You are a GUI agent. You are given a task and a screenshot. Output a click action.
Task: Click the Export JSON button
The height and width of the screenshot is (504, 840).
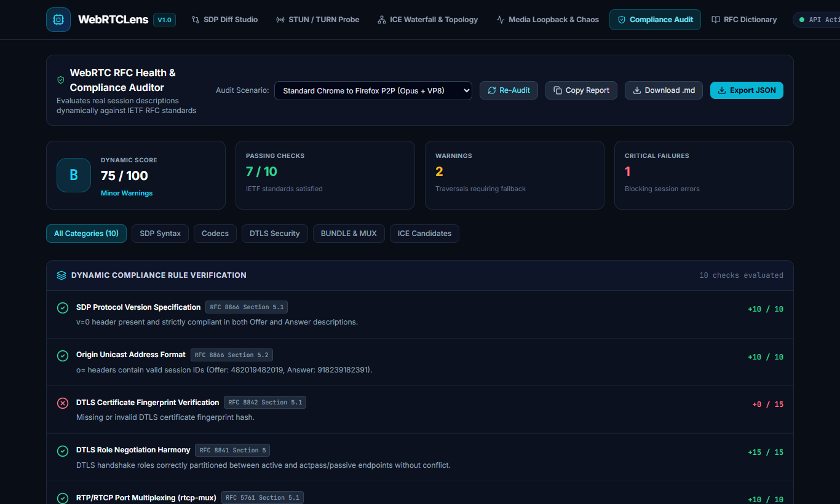(x=747, y=90)
